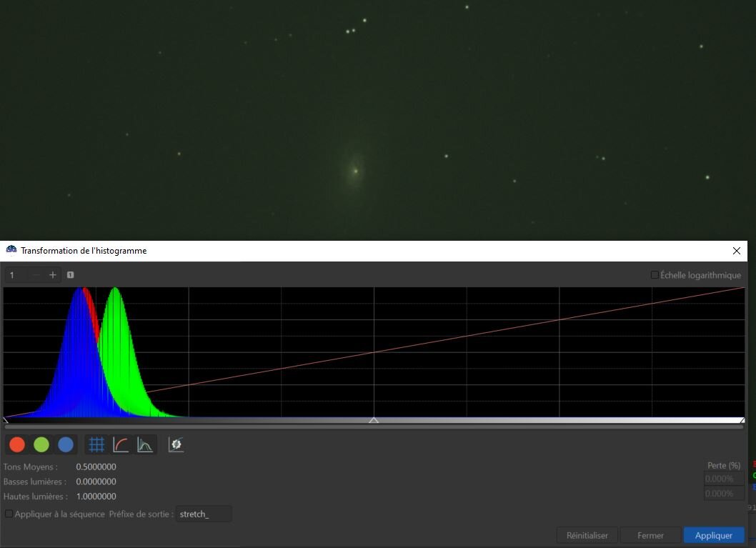Viewport: 756px width, 548px height.
Task: Apply the auto-stretch gear icon
Action: [x=176, y=444]
